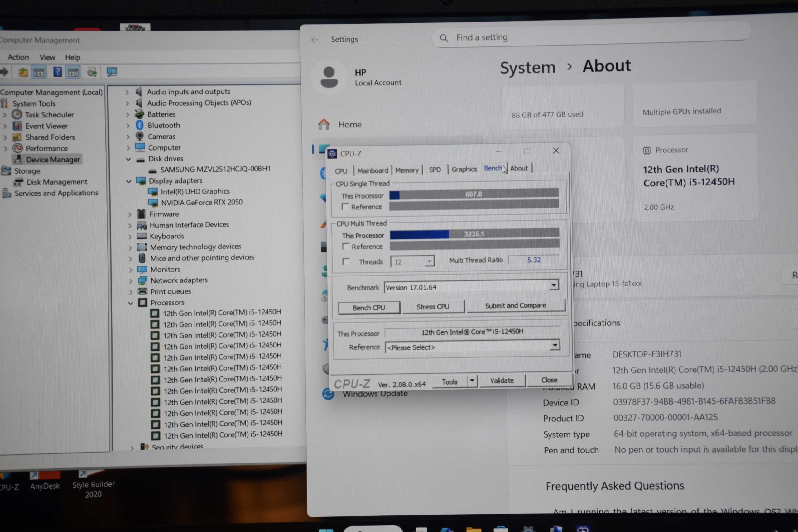Click the Multi Thread This Processor score bar
This screenshot has height=532, width=798.
click(x=474, y=234)
